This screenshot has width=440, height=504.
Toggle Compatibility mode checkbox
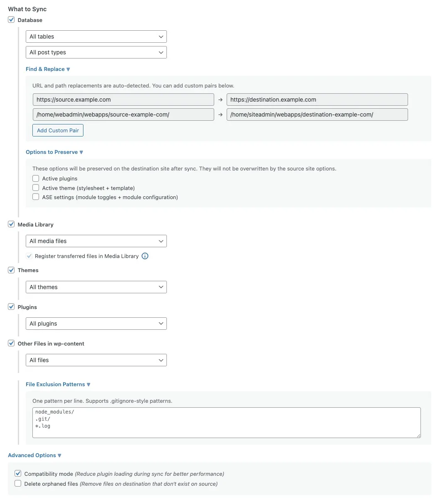(18, 474)
